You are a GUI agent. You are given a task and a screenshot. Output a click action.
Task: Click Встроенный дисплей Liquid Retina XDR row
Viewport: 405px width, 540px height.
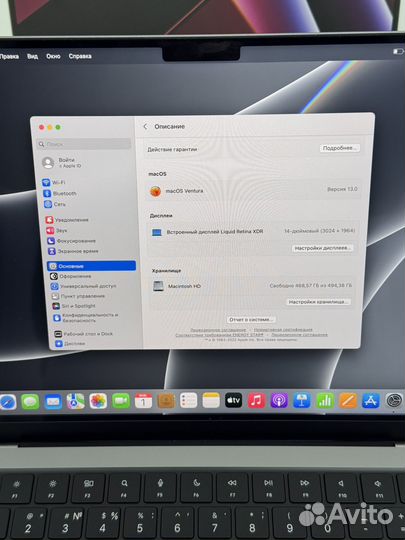253,232
